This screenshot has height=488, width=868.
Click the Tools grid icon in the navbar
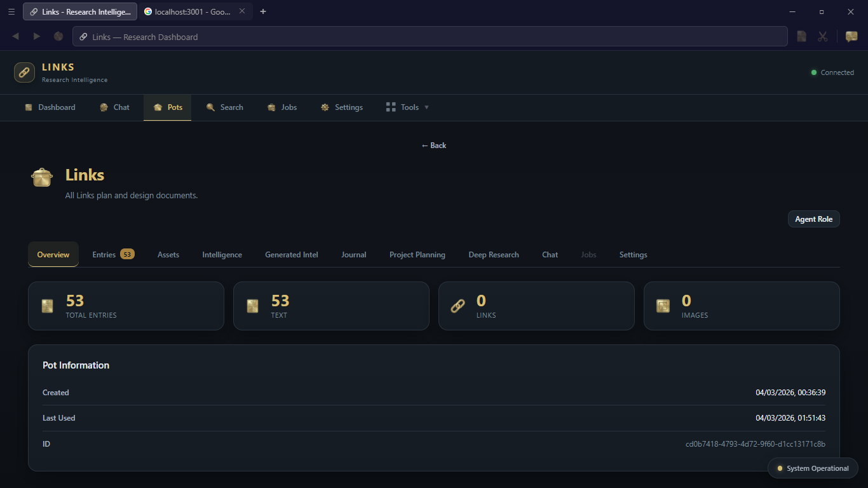point(390,107)
